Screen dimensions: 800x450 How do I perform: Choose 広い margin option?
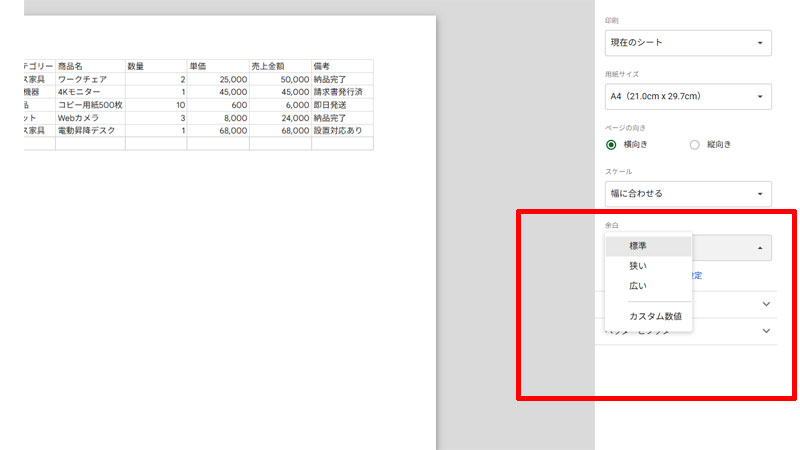648,286
